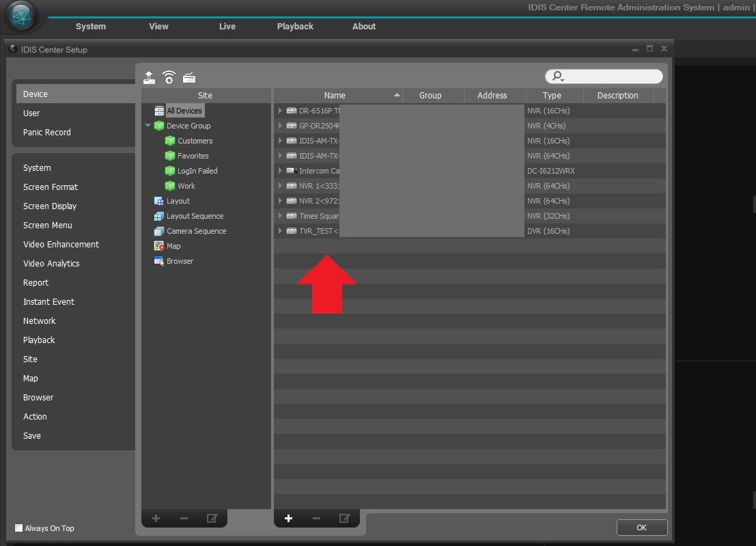The height and width of the screenshot is (546, 756).
Task: Select the Camera Sequence tree item
Action: click(x=196, y=231)
